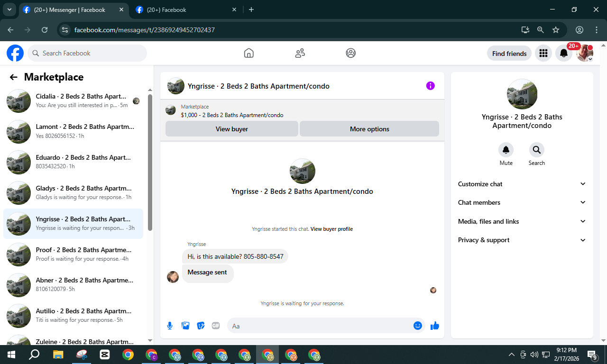The image size is (607, 364).
Task: Open the notifications bell icon
Action: [x=564, y=54]
